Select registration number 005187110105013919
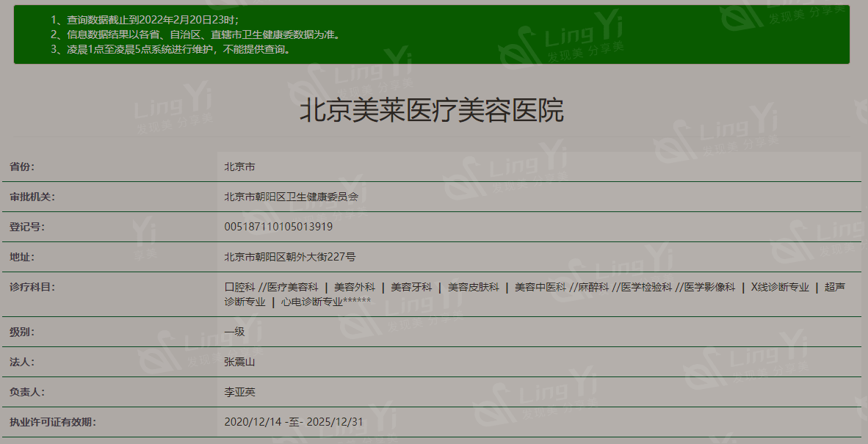 tap(278, 227)
